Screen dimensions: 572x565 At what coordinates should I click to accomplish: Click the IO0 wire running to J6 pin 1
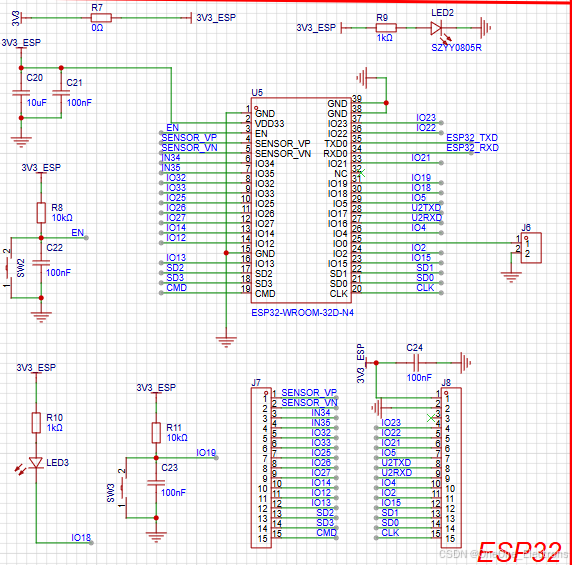(436, 243)
